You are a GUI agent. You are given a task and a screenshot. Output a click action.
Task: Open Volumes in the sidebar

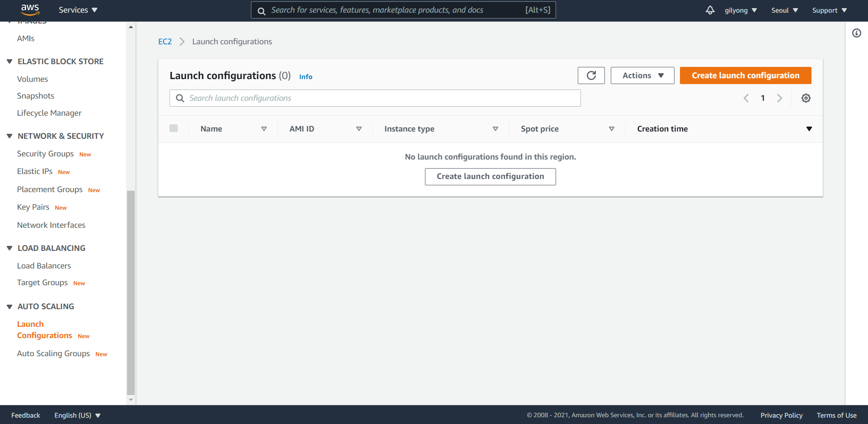point(33,79)
